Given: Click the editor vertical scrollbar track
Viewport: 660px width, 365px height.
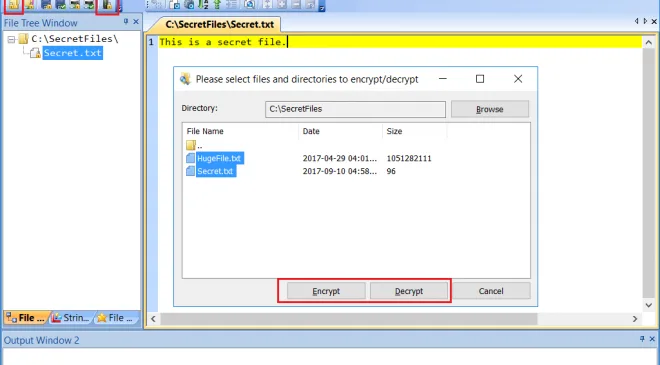Looking at the screenshot, I should tap(649, 173).
